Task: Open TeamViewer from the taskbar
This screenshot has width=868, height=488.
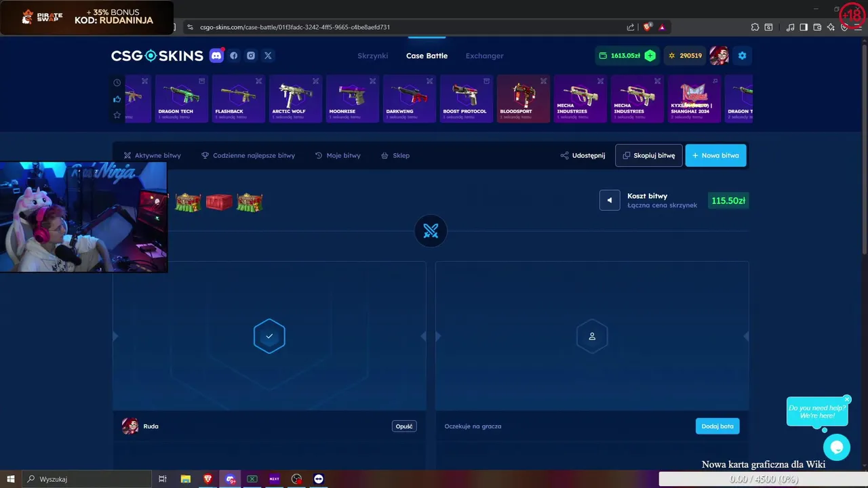Action: point(319,479)
